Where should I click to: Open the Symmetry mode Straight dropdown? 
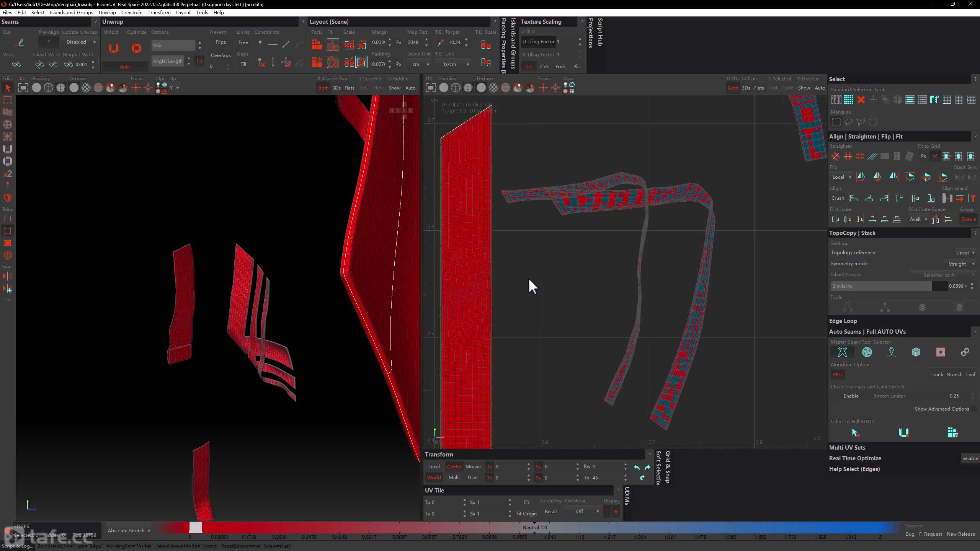click(x=961, y=264)
